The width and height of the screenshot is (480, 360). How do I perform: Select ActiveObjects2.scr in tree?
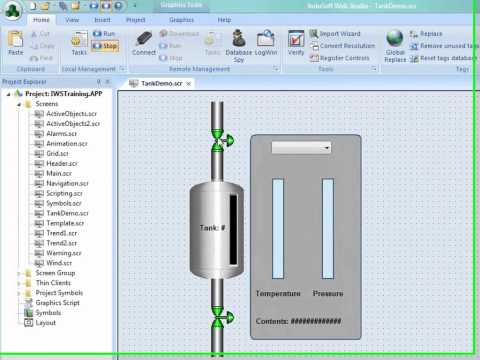73,124
